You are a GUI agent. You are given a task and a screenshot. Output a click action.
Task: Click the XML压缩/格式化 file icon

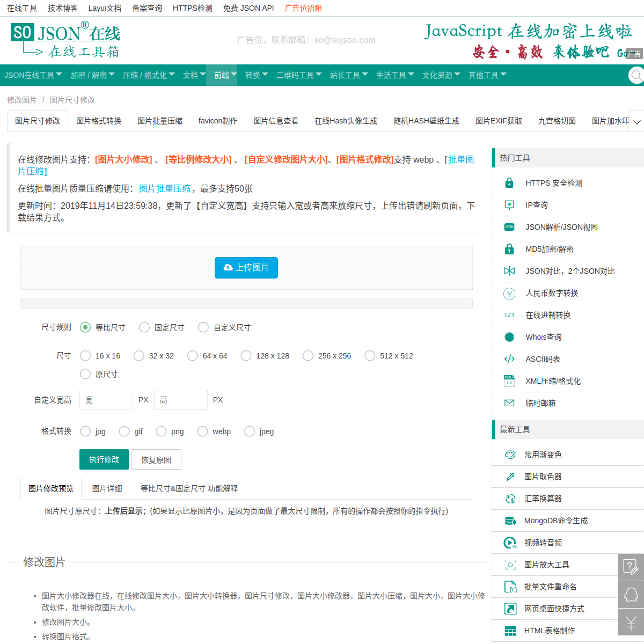(509, 381)
